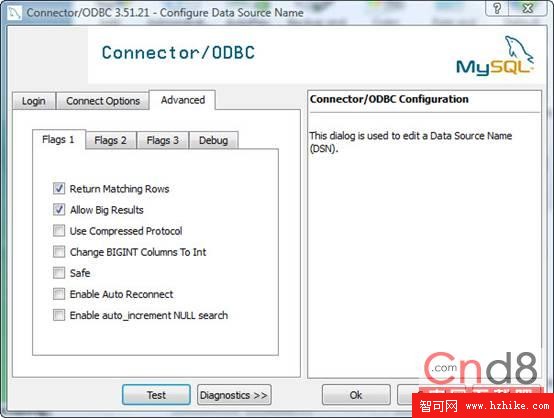This screenshot has height=418, width=554.
Task: Expand Diagnostics >> panel
Action: pos(234,395)
